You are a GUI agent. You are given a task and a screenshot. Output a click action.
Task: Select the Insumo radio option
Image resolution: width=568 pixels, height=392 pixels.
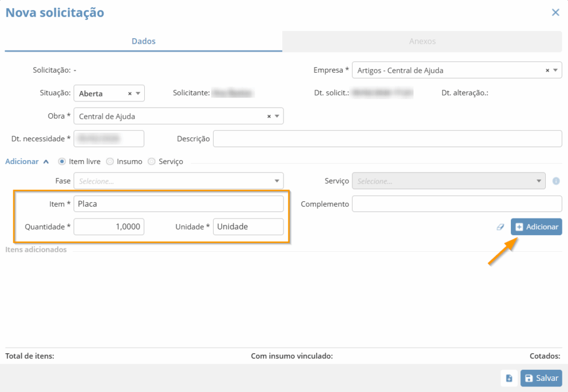pos(110,161)
